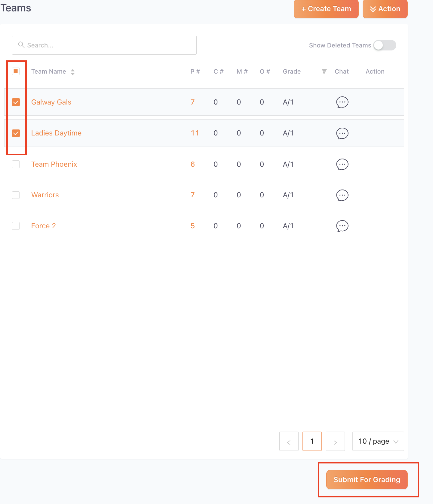
Task: Click the P # column header
Action: 195,71
